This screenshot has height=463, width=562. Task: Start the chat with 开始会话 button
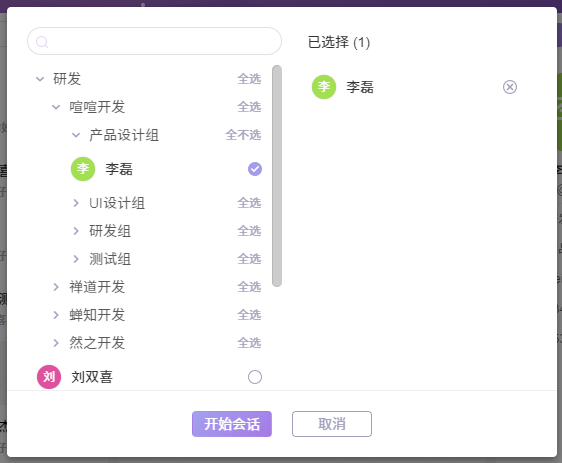click(232, 424)
